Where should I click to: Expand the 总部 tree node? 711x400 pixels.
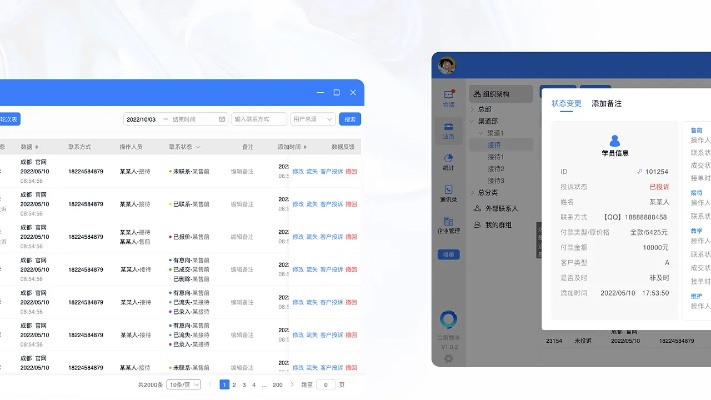pos(472,109)
